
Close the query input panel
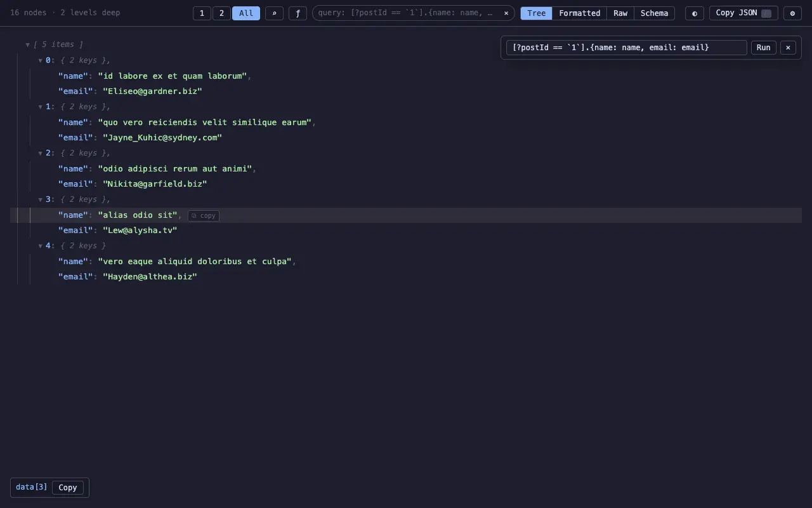pyautogui.click(x=788, y=48)
